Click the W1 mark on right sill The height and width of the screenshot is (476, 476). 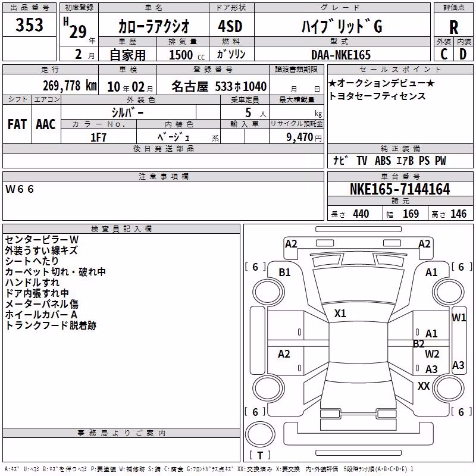[x=459, y=318]
